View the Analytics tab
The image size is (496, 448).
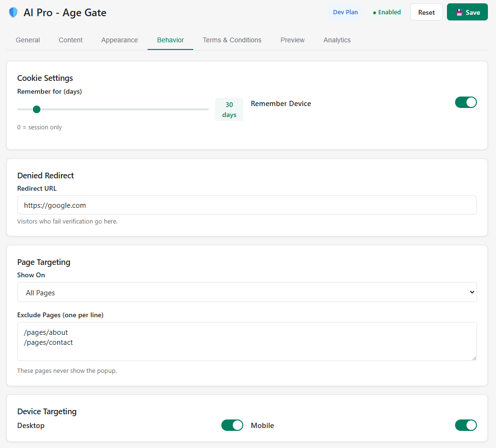pyautogui.click(x=337, y=40)
